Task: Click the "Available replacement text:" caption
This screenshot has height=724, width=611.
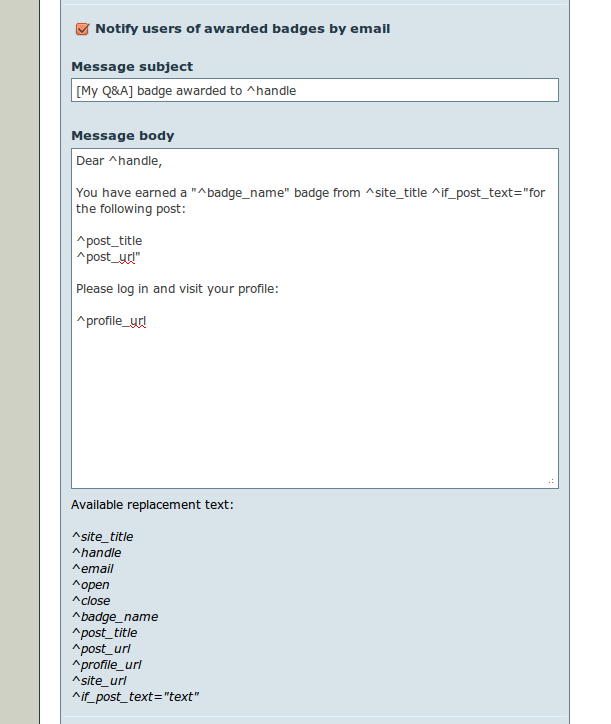Action: (152, 505)
